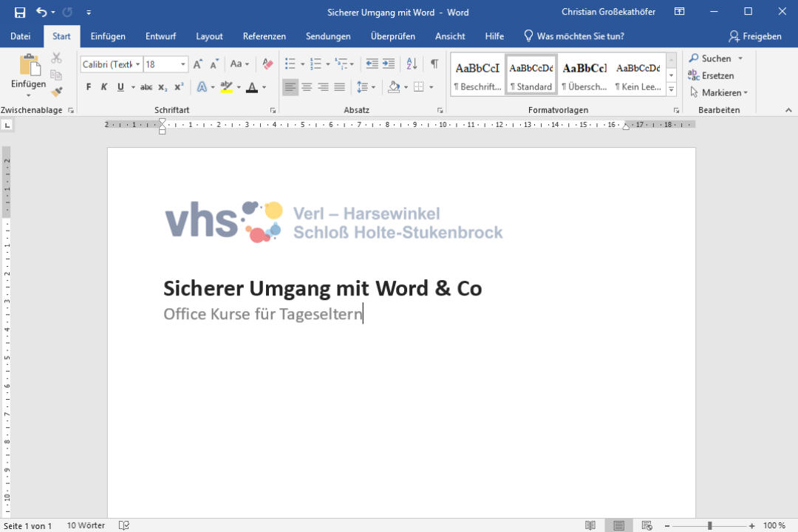Click the zoom slider handle
This screenshot has height=532, width=798.
[709, 525]
